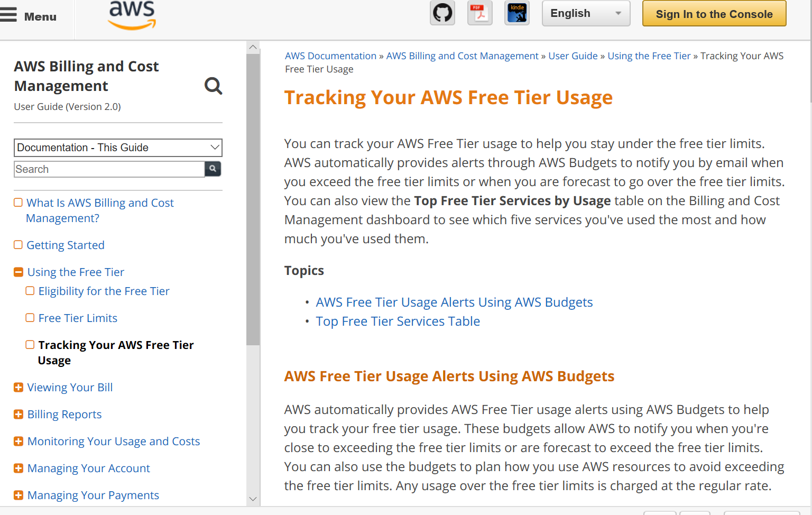Screen dimensions: 812x515
Task: Click the Menu label text
Action: coord(40,17)
